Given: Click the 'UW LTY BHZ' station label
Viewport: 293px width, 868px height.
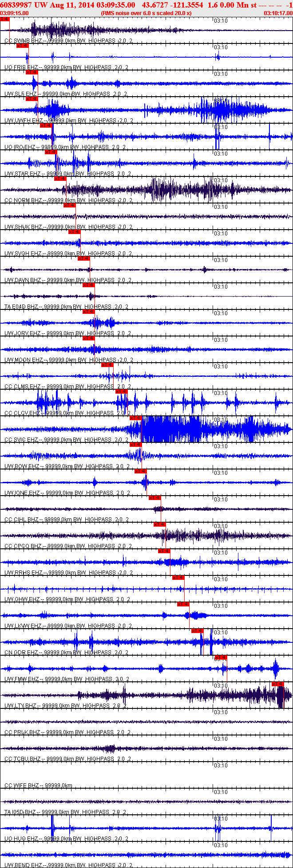Looking at the screenshot, I should 20,706.
